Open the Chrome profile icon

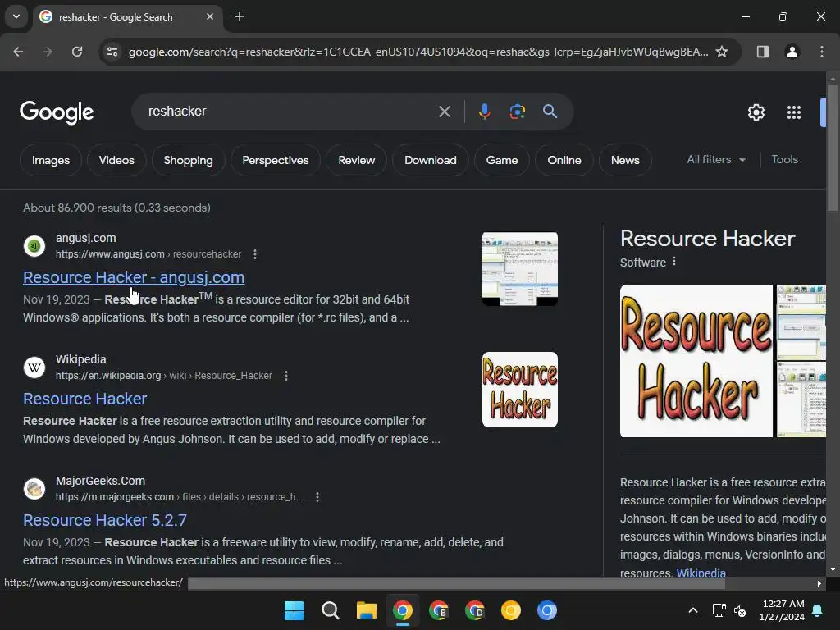tap(792, 52)
